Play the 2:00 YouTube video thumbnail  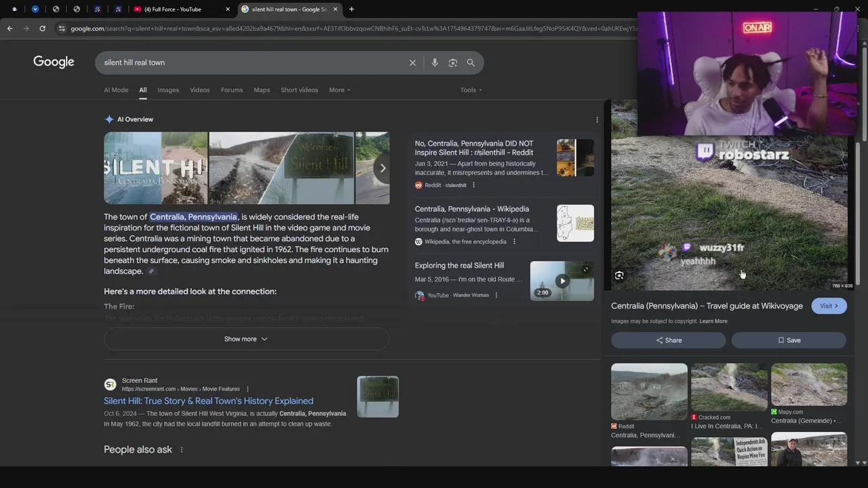point(561,281)
